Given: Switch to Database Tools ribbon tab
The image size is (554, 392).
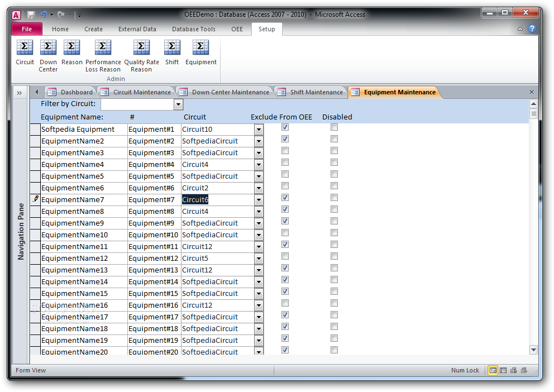Looking at the screenshot, I should [194, 29].
